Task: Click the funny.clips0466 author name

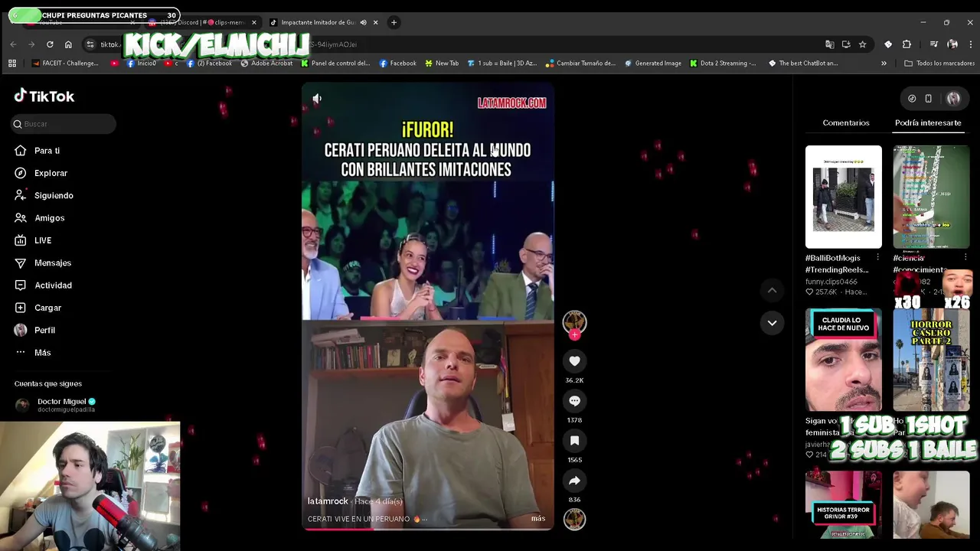Action: 831,282
